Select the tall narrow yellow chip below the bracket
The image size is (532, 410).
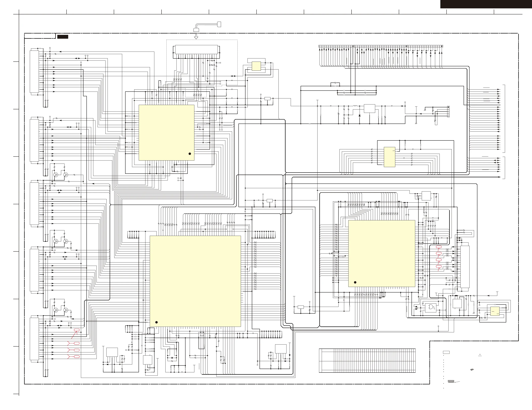tap(390, 157)
